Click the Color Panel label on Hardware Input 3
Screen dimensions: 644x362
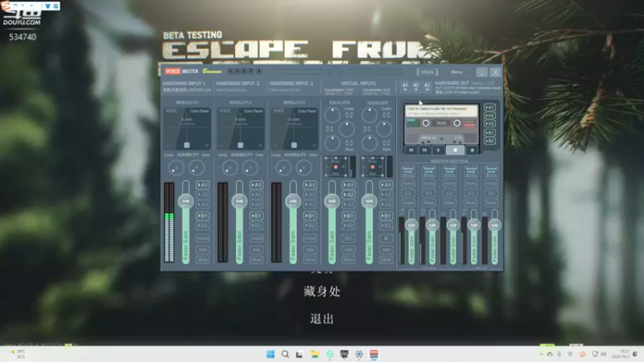tap(307, 111)
